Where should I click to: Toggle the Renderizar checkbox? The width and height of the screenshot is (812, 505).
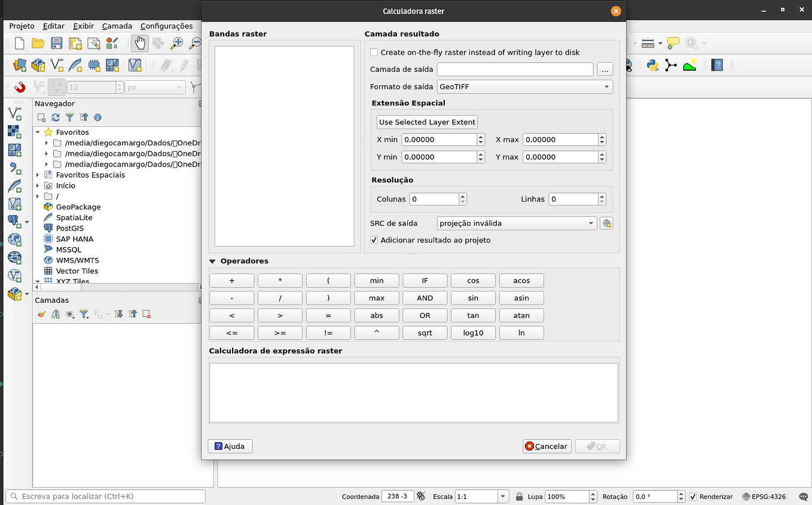coord(693,497)
